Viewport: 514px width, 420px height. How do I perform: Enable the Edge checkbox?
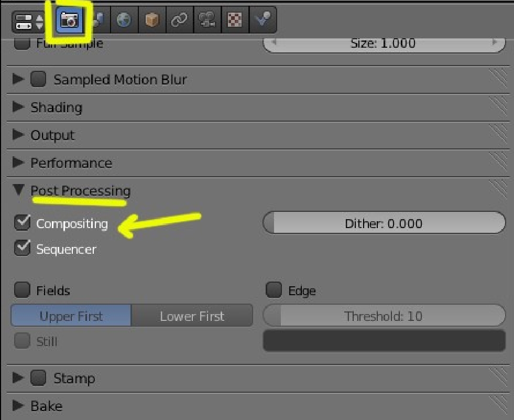point(274,289)
